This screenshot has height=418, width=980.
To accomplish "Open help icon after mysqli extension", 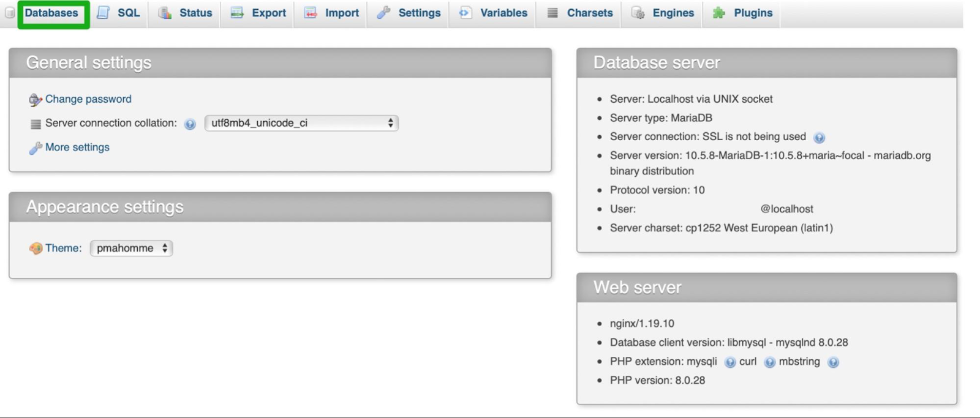I will coord(730,362).
